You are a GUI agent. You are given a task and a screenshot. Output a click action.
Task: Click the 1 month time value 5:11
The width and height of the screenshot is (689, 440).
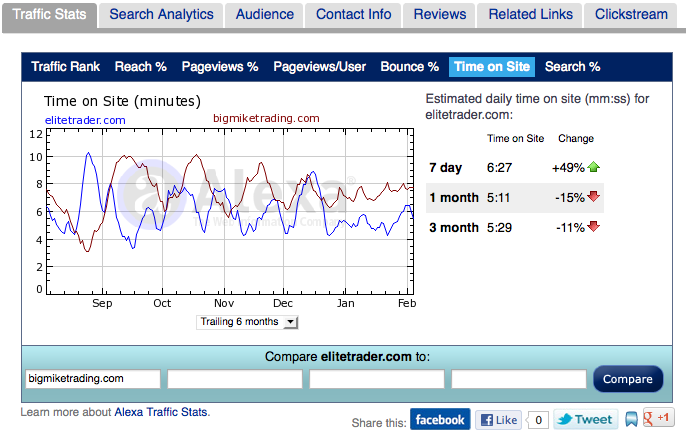pos(498,198)
